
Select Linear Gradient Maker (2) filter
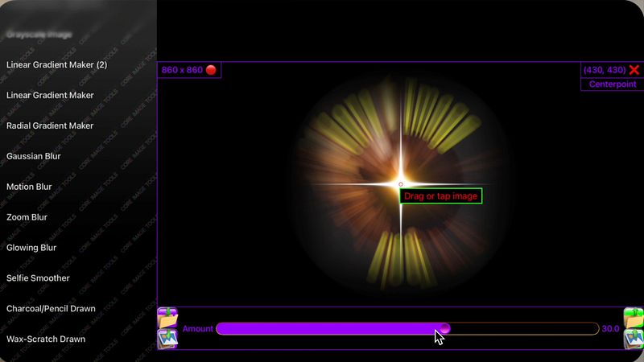(x=56, y=65)
